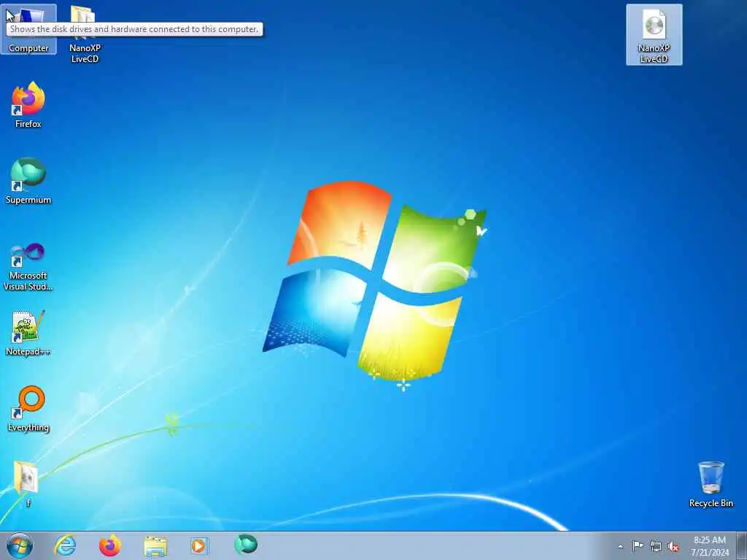747x560 pixels.
Task: Show hidden system tray icons
Action: pos(620,546)
